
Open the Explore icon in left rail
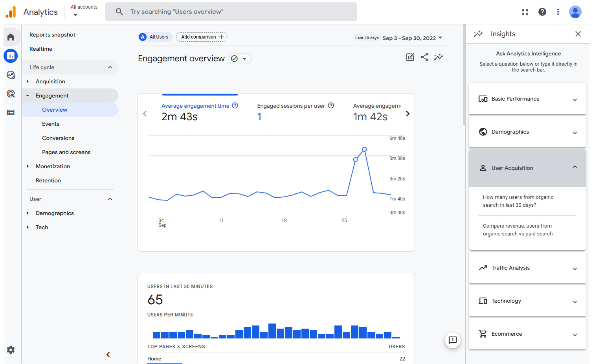11,75
